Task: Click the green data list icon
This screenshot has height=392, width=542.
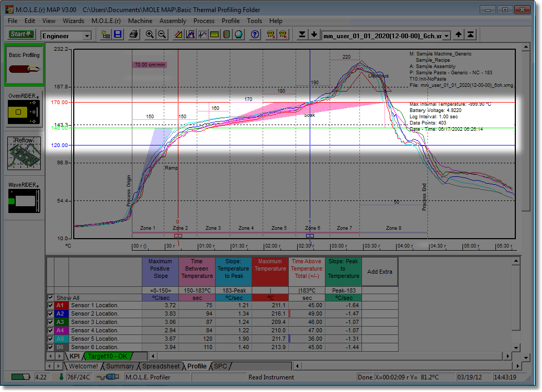Action: pyautogui.click(x=227, y=35)
